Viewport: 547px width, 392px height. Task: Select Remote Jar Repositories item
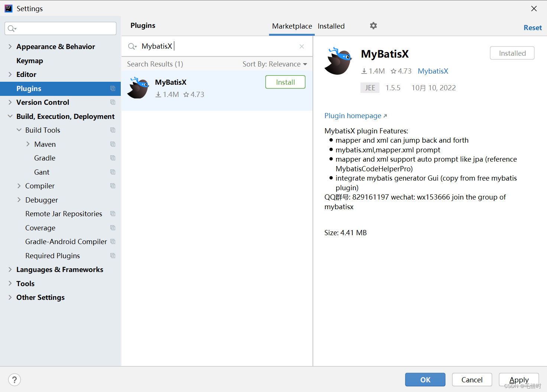click(64, 214)
